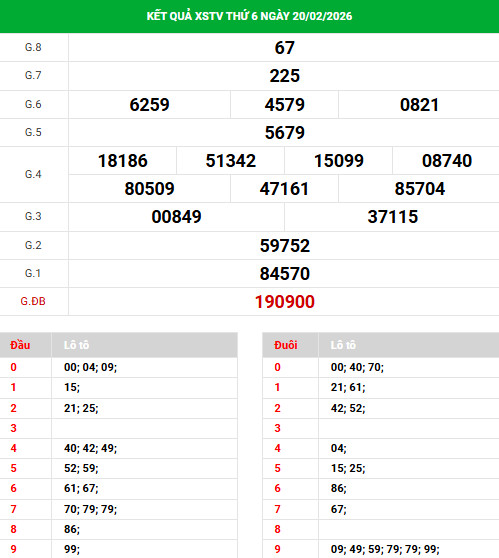Click the G.3 number 00849

click(x=177, y=217)
